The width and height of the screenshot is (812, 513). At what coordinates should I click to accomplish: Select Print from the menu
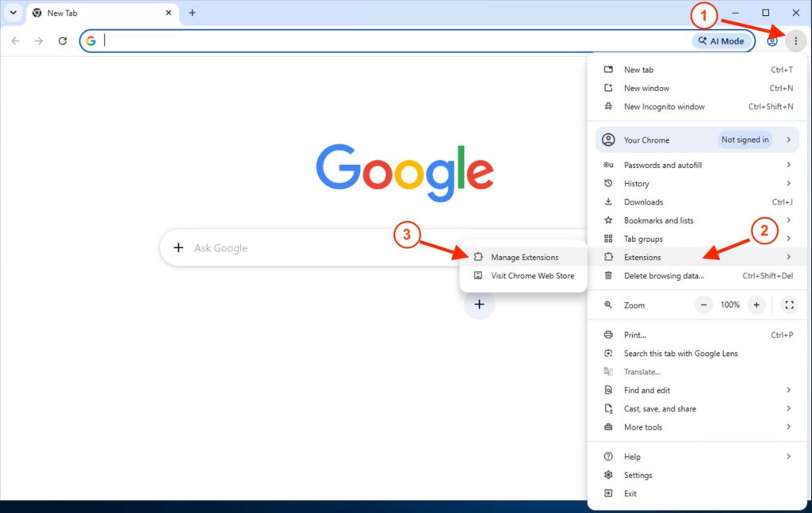[x=698, y=335]
